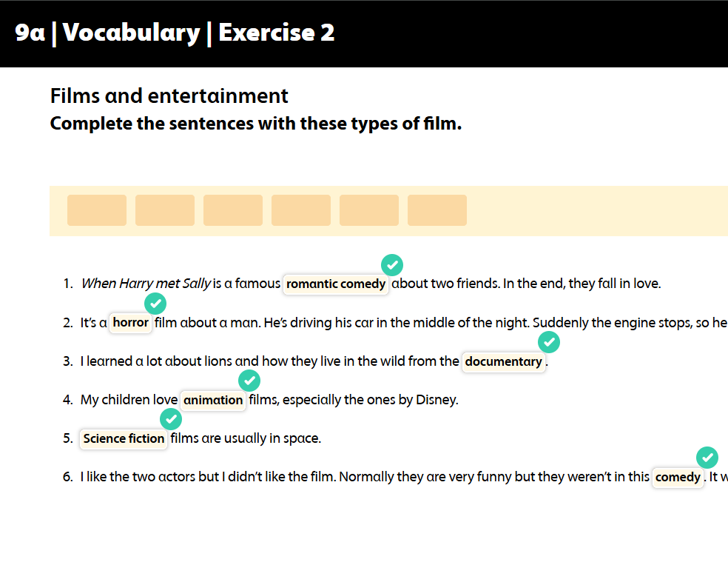Click the green checkmark above 'comedy'
This screenshot has width=728, height=582.
(x=707, y=458)
